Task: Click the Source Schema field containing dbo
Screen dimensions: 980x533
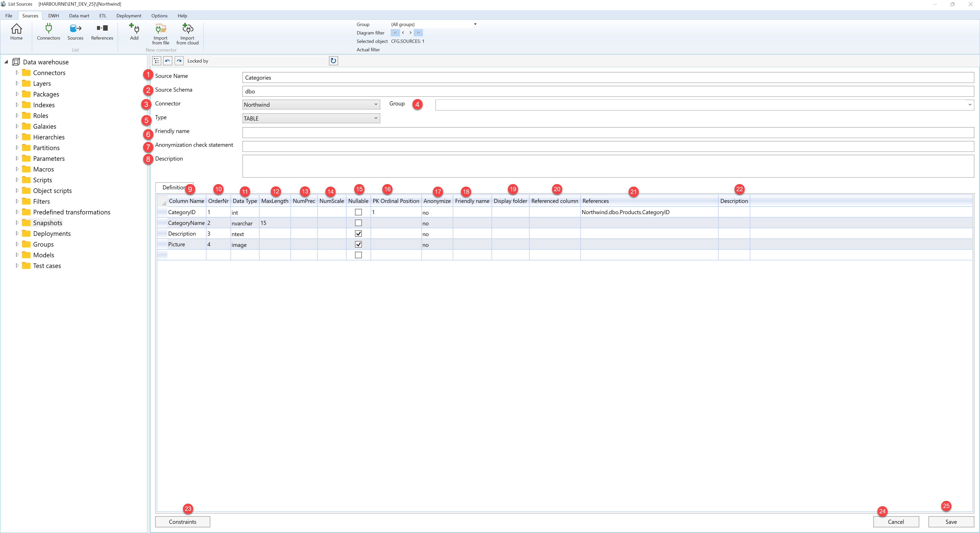Action: 608,91
